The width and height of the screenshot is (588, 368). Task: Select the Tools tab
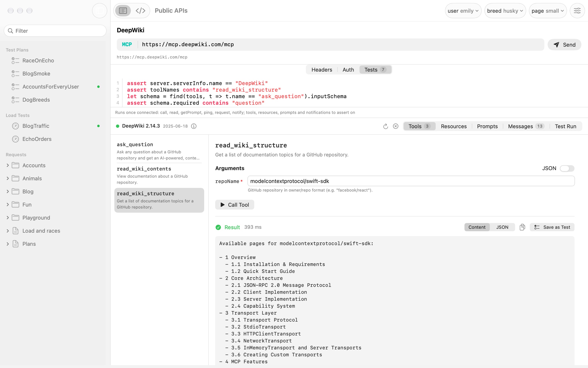(x=419, y=126)
